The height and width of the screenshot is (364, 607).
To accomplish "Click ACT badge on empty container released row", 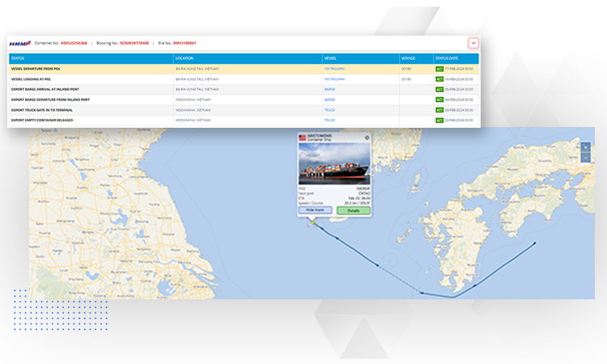I will tap(439, 120).
